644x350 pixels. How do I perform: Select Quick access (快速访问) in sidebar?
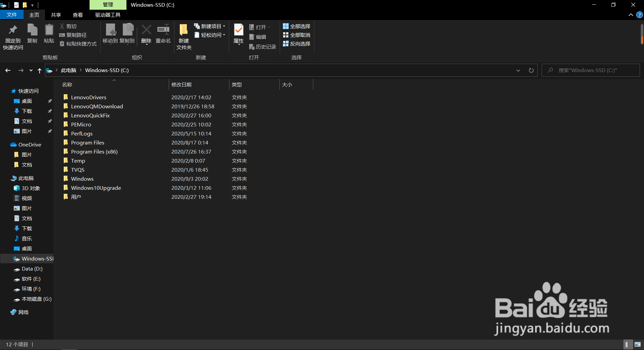pyautogui.click(x=28, y=91)
